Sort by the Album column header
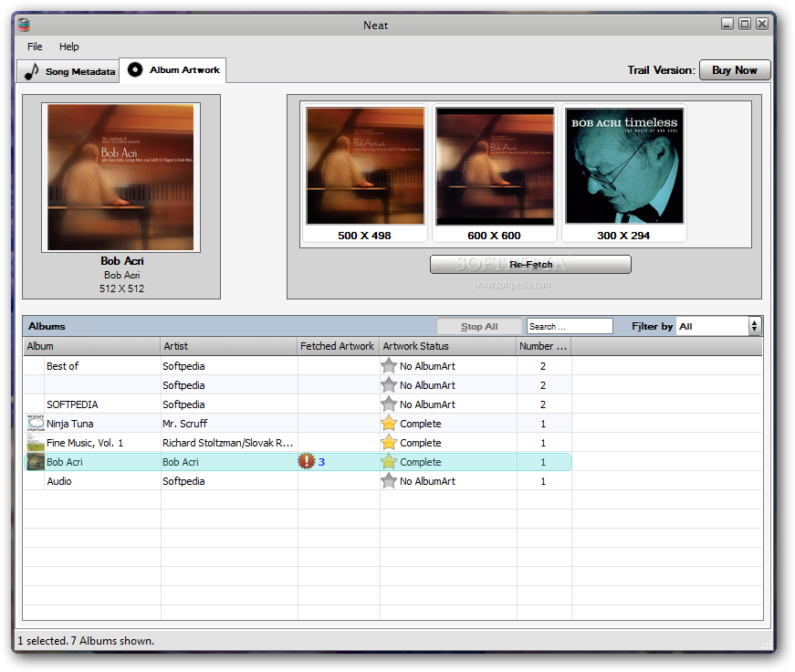This screenshot has height=672, width=795. (92, 346)
